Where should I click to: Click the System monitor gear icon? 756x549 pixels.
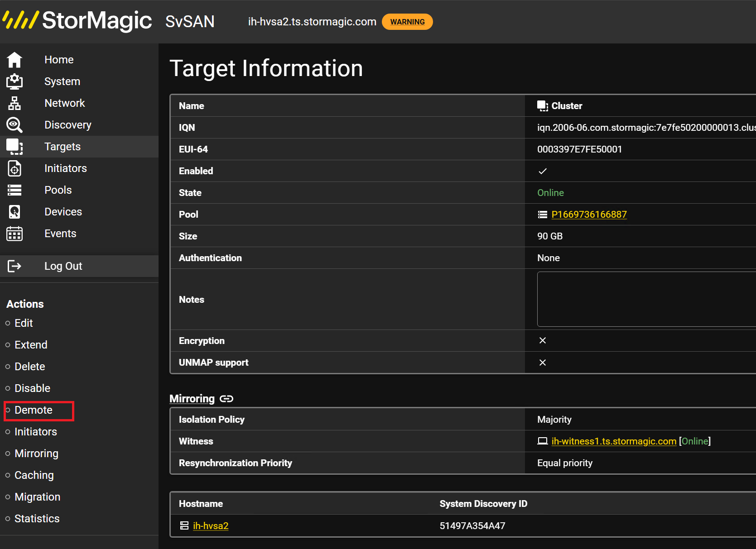(14, 81)
